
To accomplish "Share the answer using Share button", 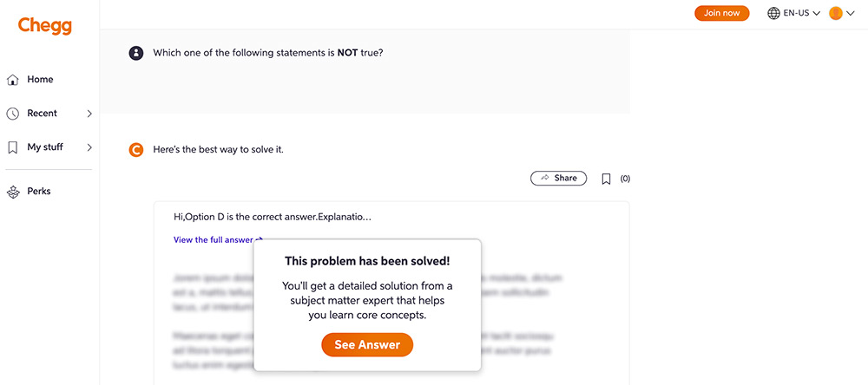I will [558, 178].
